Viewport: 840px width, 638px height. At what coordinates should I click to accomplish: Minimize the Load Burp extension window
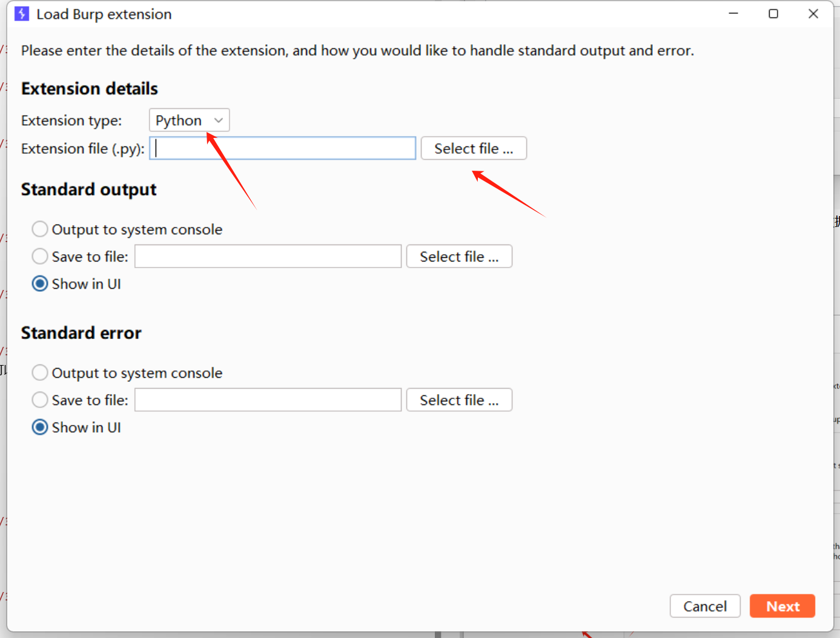733,13
